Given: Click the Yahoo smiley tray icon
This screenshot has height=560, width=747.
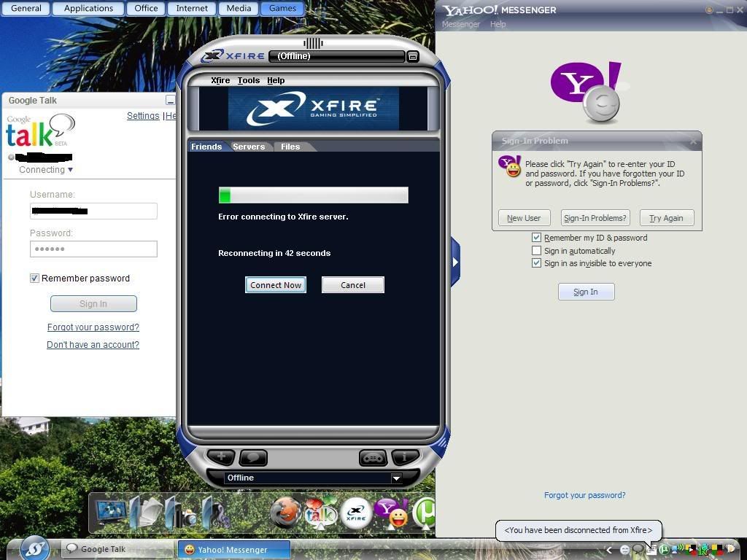Looking at the screenshot, I should [x=624, y=550].
